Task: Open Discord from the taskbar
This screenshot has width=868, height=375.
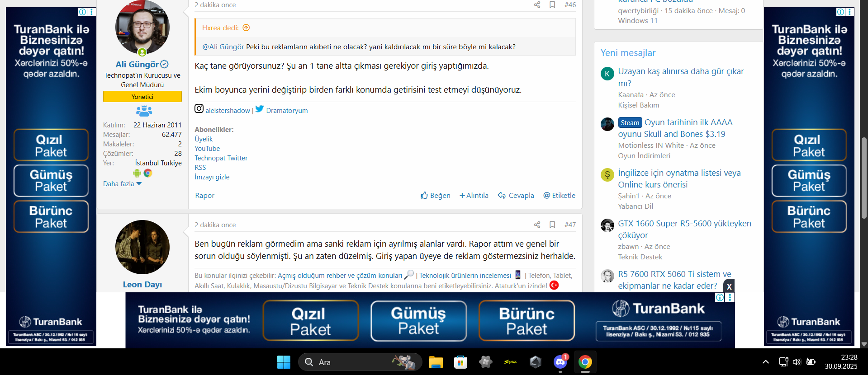Action: pos(560,362)
